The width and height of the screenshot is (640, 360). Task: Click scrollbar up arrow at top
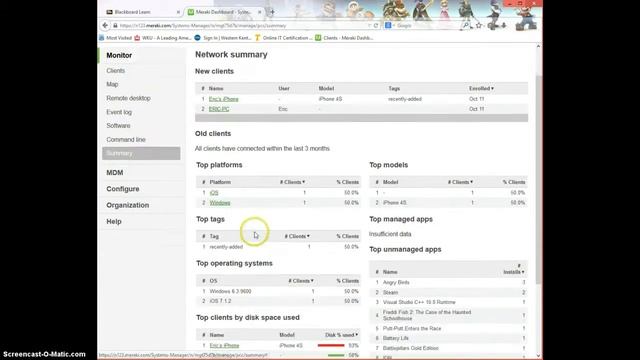538,47
